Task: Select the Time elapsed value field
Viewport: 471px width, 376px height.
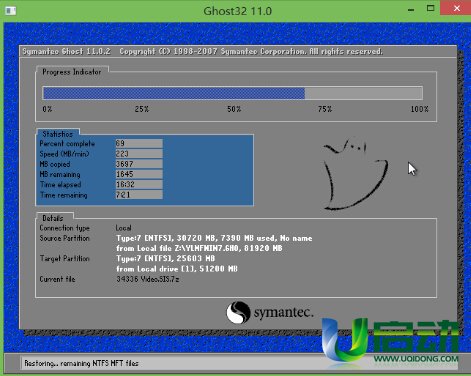Action: pos(139,185)
